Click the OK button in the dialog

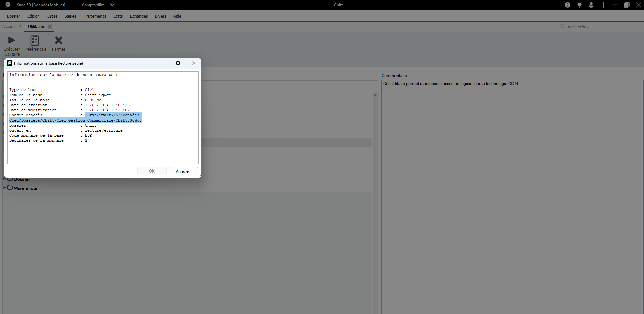(152, 171)
